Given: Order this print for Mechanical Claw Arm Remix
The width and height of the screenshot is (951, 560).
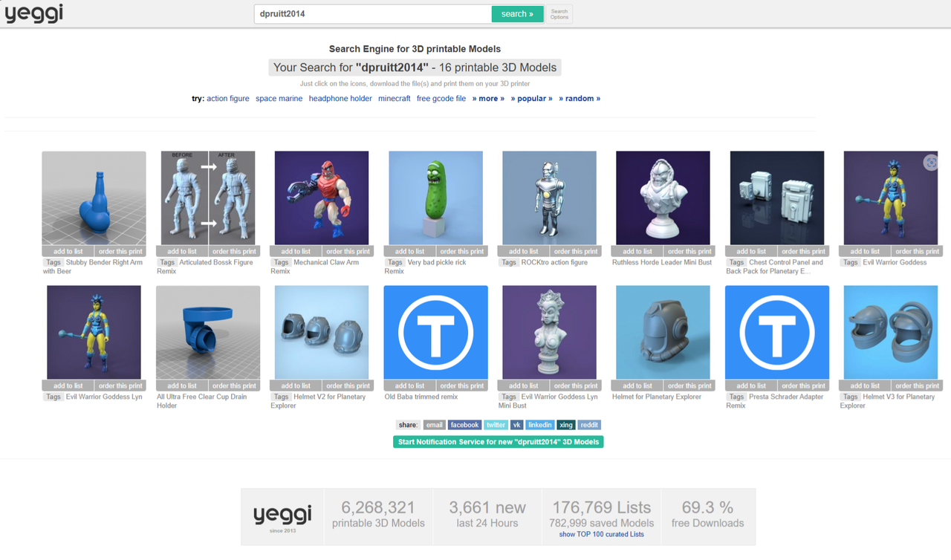Looking at the screenshot, I should tap(348, 251).
